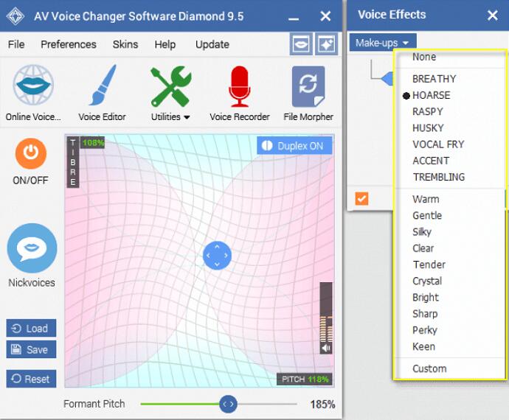Image resolution: width=509 pixels, height=420 pixels.
Task: Choose Sharp from make-ups list
Action: point(425,314)
